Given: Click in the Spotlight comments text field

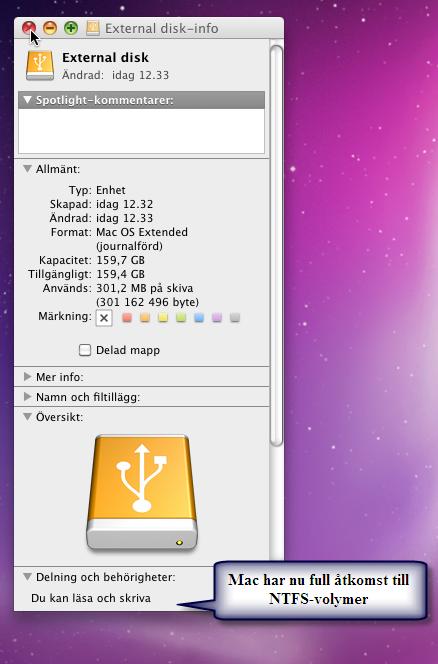Looking at the screenshot, I should (x=141, y=131).
